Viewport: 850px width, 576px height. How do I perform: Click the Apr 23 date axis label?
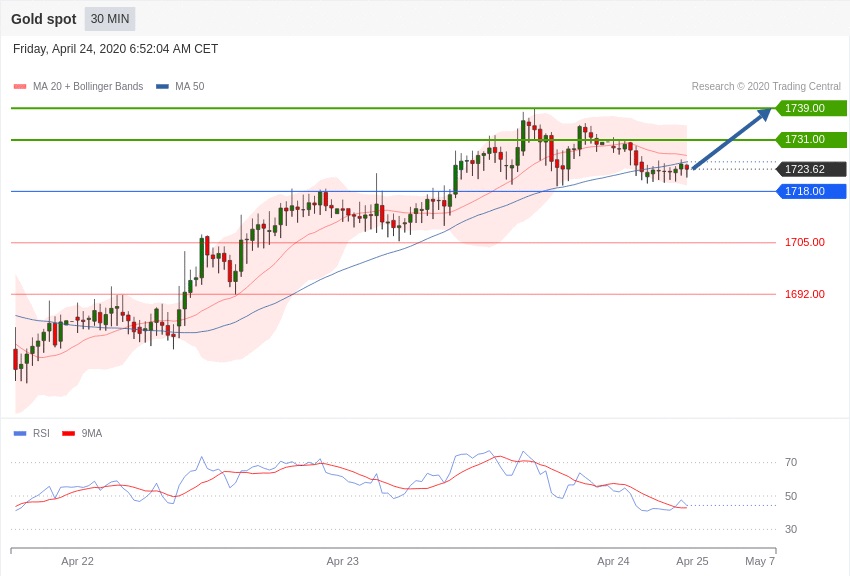tap(343, 561)
